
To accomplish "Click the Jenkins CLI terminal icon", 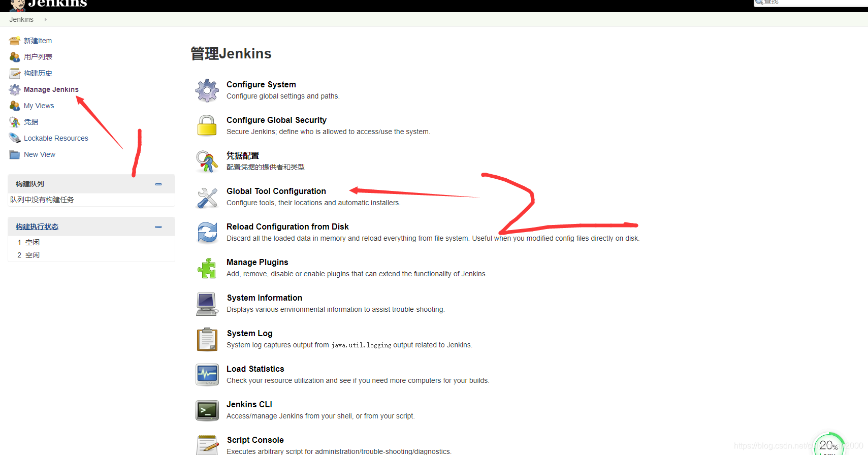I will [x=207, y=410].
